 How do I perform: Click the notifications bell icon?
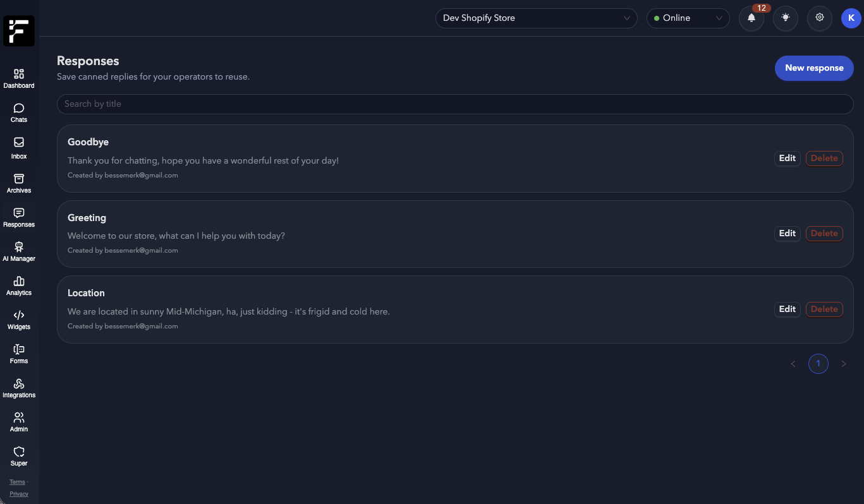point(751,18)
